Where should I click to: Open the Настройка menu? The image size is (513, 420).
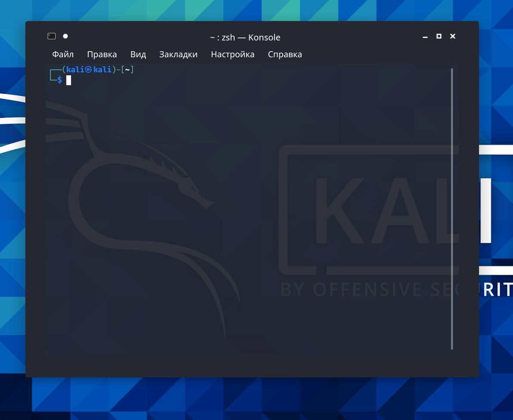[x=233, y=54]
